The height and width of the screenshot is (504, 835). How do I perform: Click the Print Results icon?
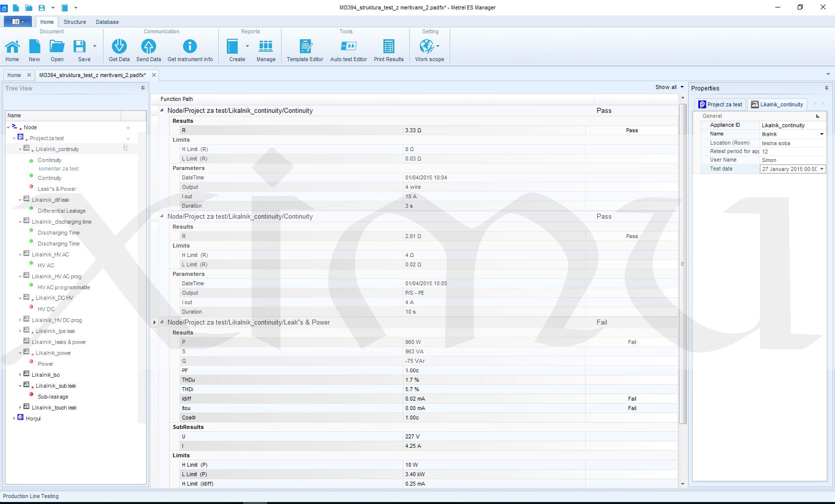(388, 47)
